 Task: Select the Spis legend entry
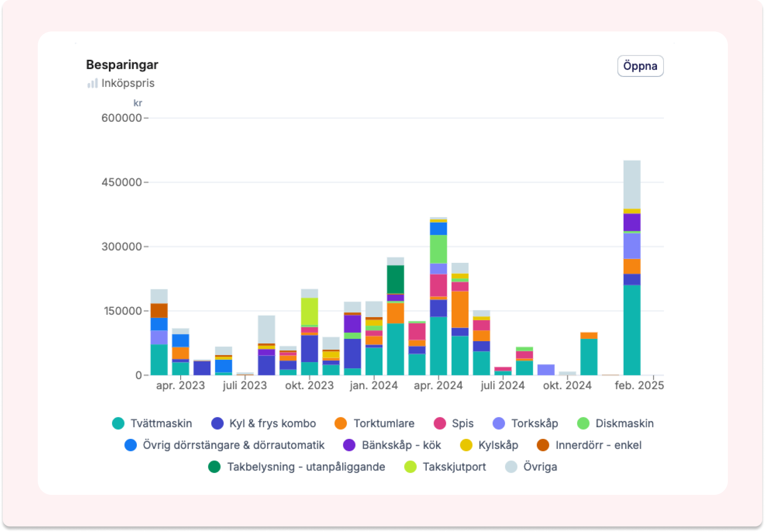(454, 423)
